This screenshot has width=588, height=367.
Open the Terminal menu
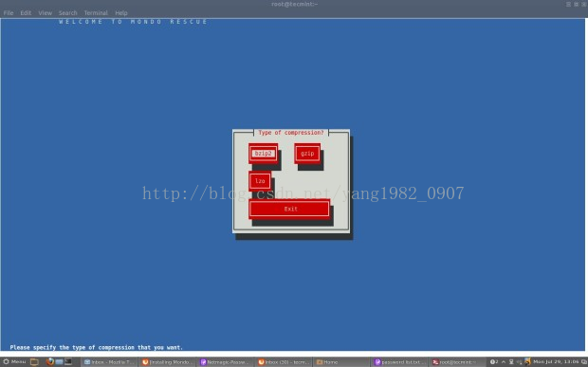click(96, 12)
